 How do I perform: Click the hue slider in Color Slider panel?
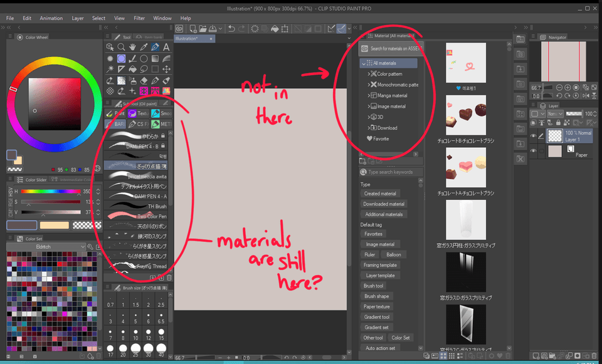[x=50, y=192]
